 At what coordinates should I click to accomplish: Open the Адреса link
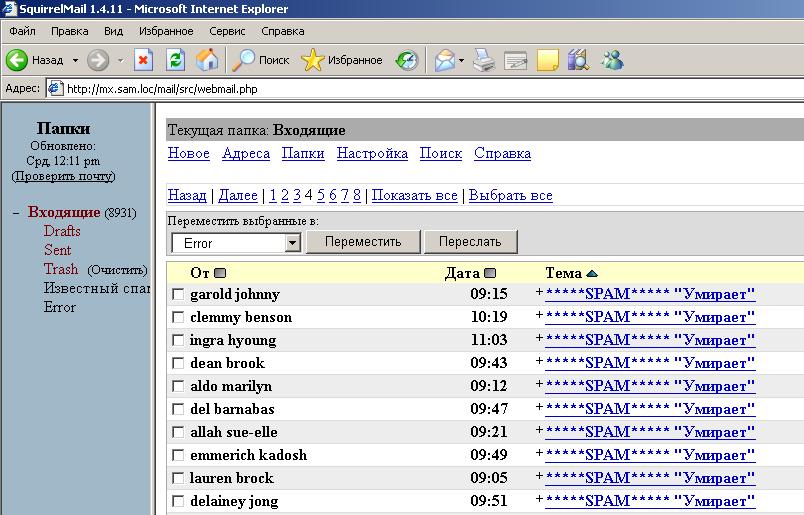246,153
